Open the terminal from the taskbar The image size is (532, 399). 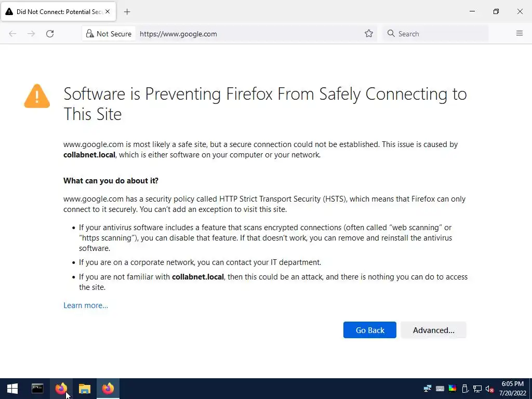pos(37,389)
